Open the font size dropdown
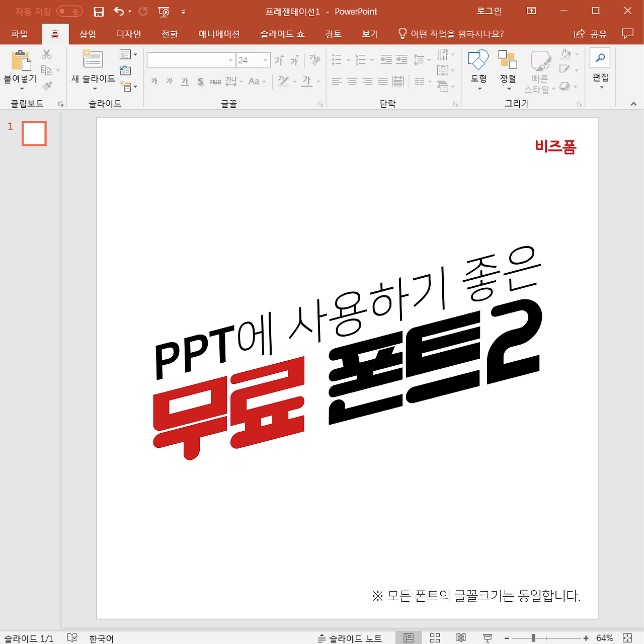Image resolution: width=644 pixels, height=644 pixels. pyautogui.click(x=266, y=60)
